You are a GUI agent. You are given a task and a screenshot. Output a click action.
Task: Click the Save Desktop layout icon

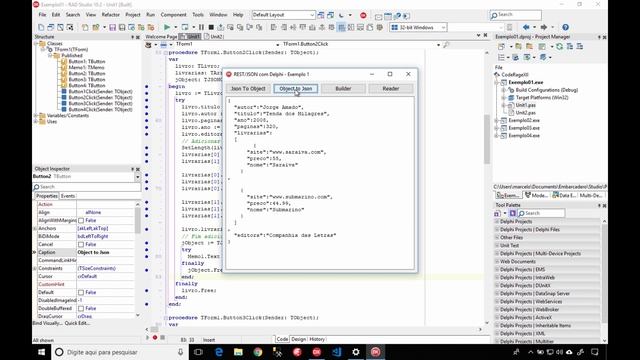tap(321, 16)
